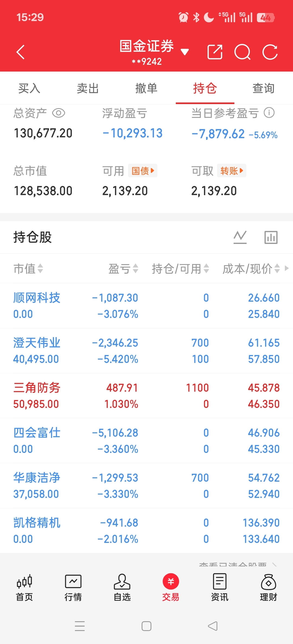Switch to the 买入 tab
The image size is (293, 644).
pos(29,88)
